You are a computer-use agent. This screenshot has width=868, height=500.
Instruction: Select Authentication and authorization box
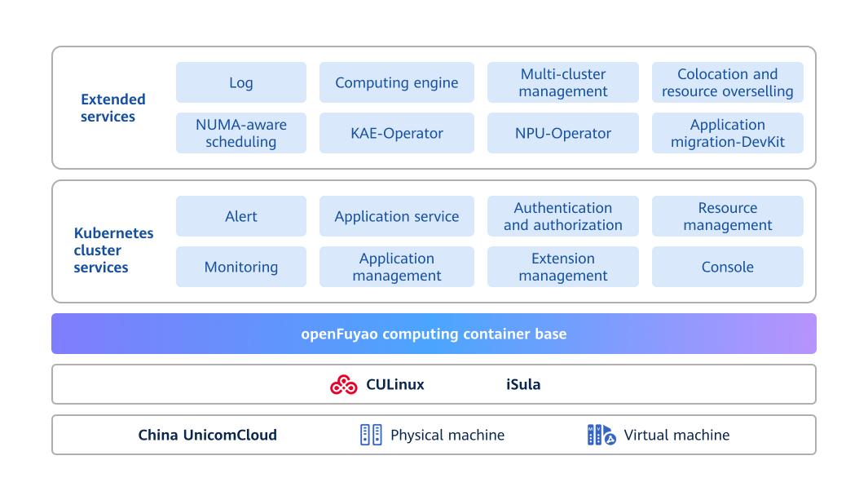tap(562, 216)
